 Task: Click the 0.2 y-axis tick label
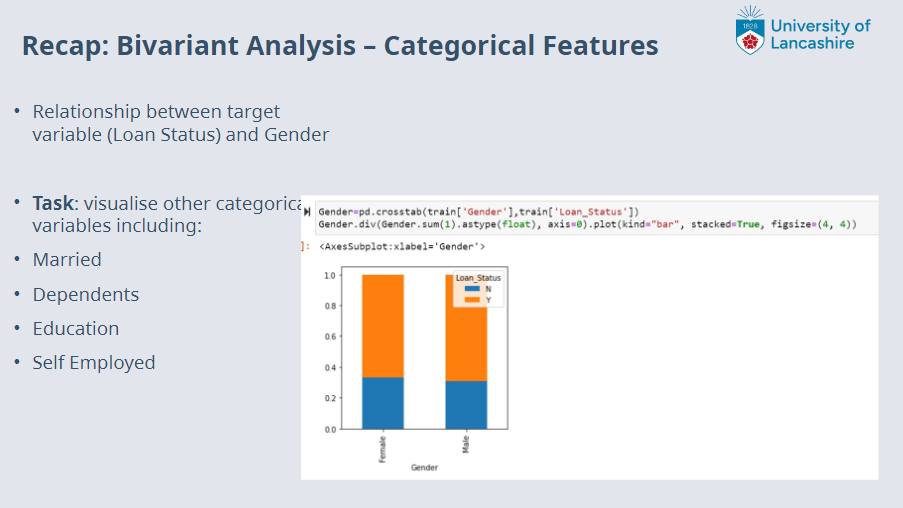click(330, 398)
